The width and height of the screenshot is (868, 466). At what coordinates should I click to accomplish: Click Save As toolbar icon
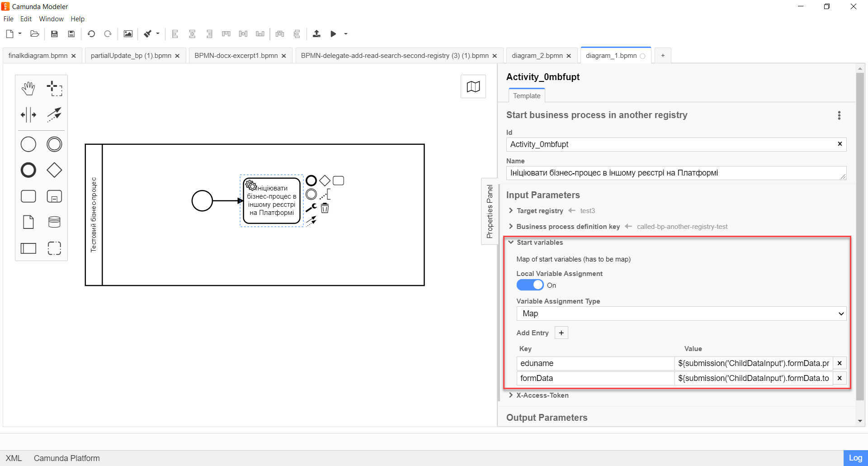71,34
